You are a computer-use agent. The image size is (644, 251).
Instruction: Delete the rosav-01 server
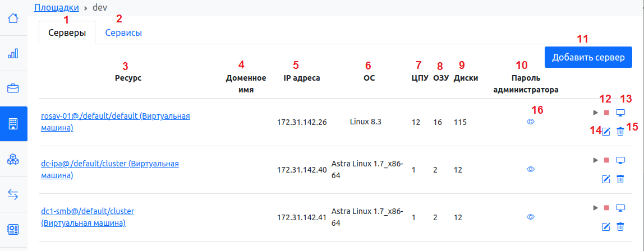620,131
